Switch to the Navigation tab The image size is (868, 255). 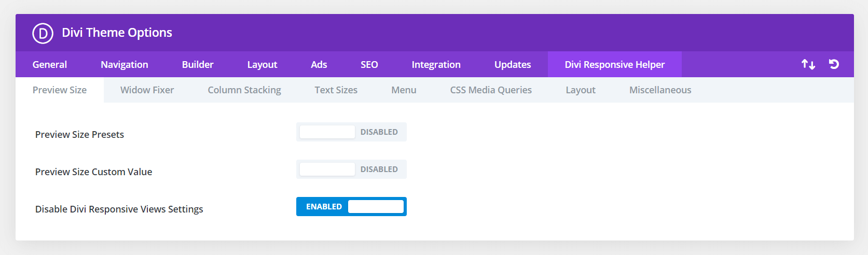point(125,64)
